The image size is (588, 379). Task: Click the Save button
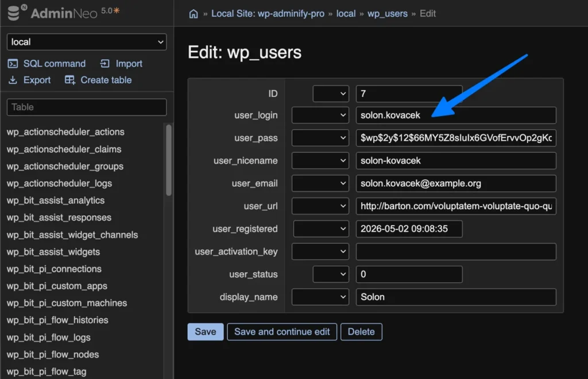(206, 332)
